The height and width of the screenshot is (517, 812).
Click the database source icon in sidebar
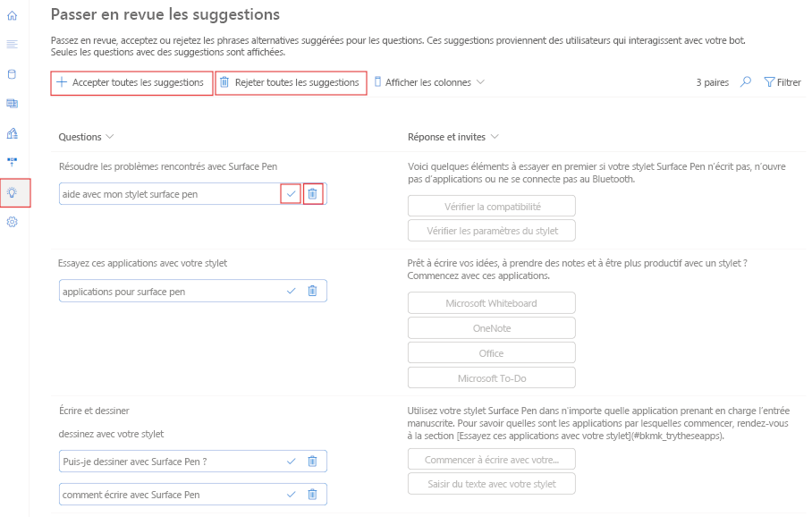(x=12, y=74)
